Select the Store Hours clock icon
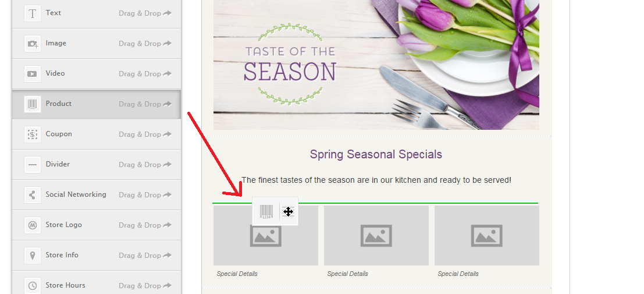The height and width of the screenshot is (294, 644). click(33, 285)
